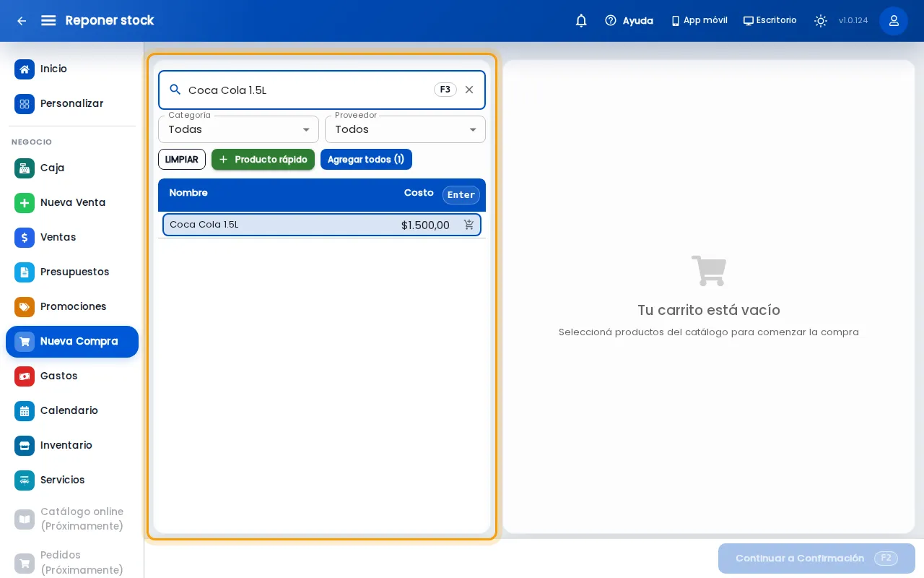Click the Pedidos cart icon
Screen dimensions: 924x578
25,562
